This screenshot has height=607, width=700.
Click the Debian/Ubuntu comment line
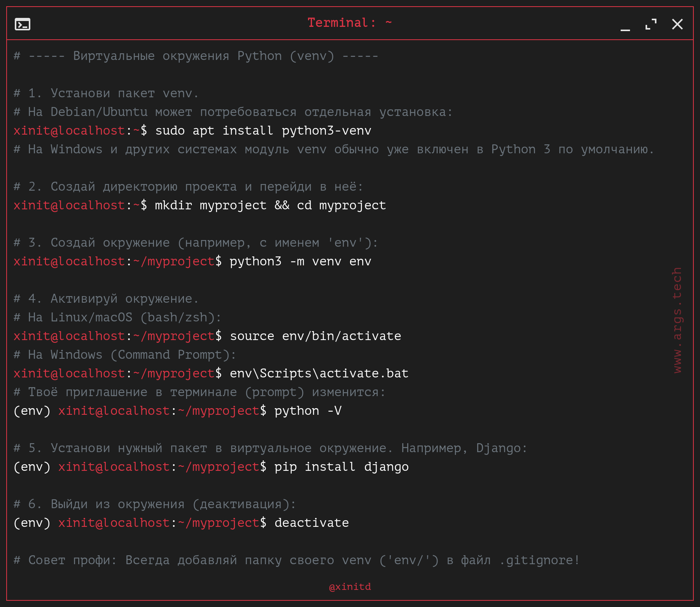[x=233, y=112]
